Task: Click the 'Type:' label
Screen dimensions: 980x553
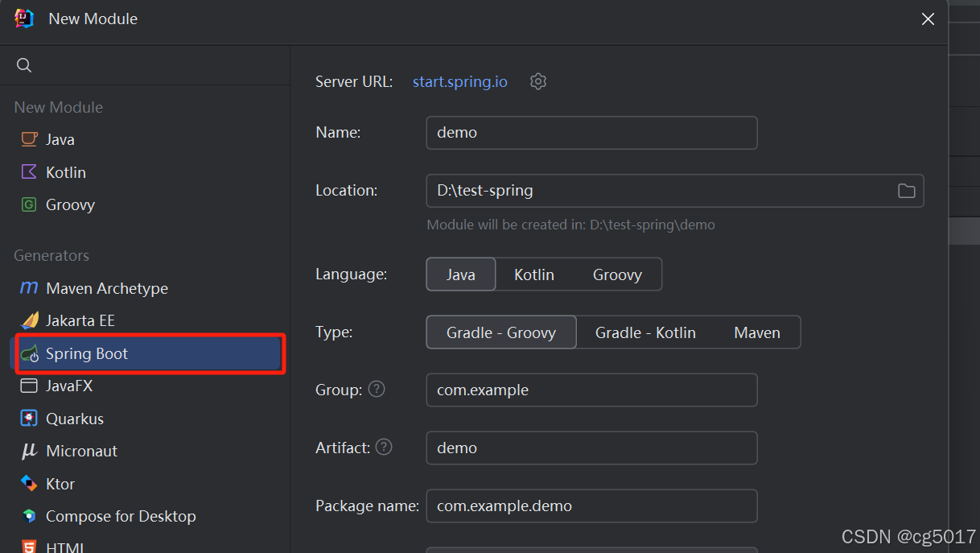Action: [x=334, y=332]
